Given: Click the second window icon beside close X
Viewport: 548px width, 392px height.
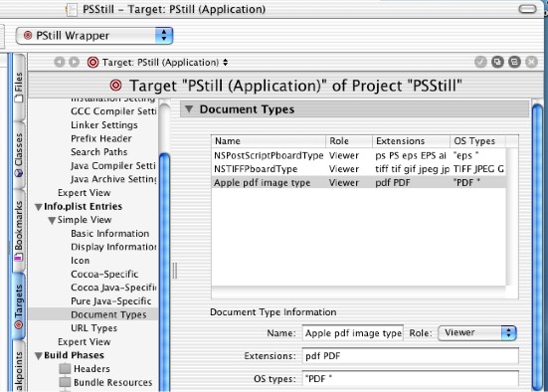Looking at the screenshot, I should pyautogui.click(x=514, y=62).
